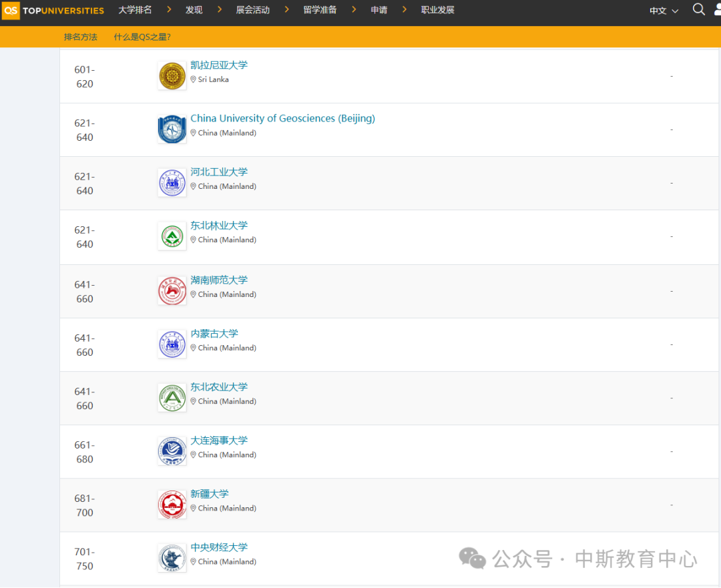The width and height of the screenshot is (721, 588).
Task: Click location pin under 东北农业大学
Action: [x=193, y=401]
